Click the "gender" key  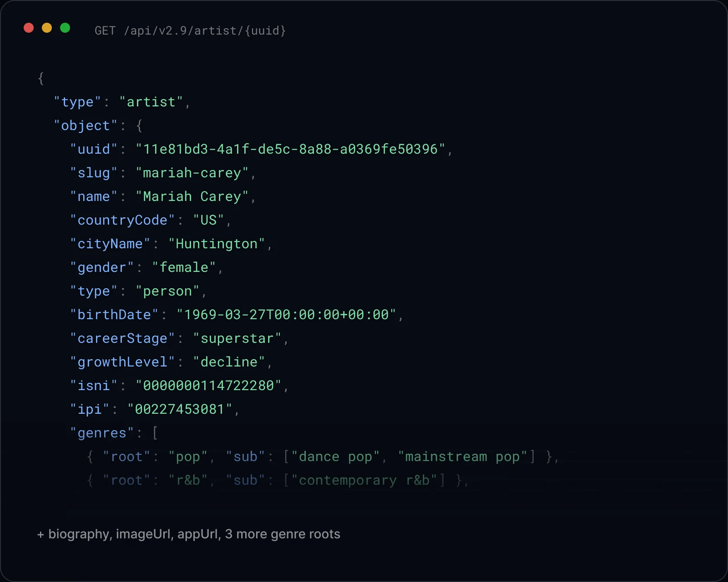(102, 267)
